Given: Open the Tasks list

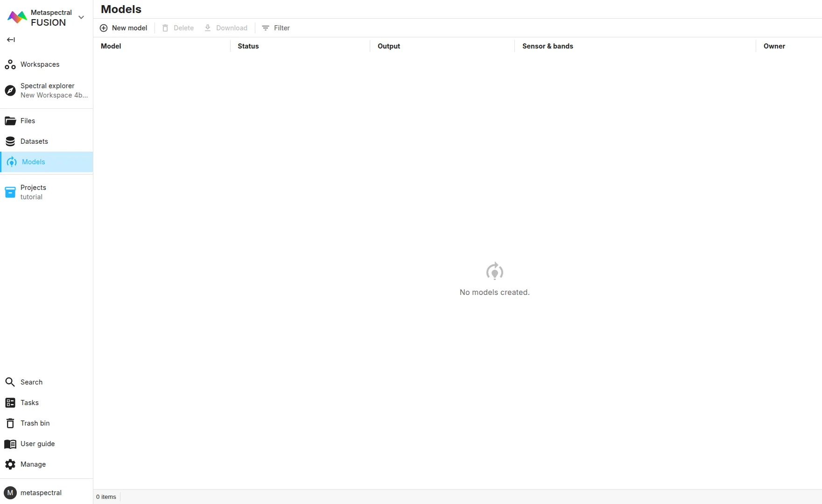Looking at the screenshot, I should (29, 403).
